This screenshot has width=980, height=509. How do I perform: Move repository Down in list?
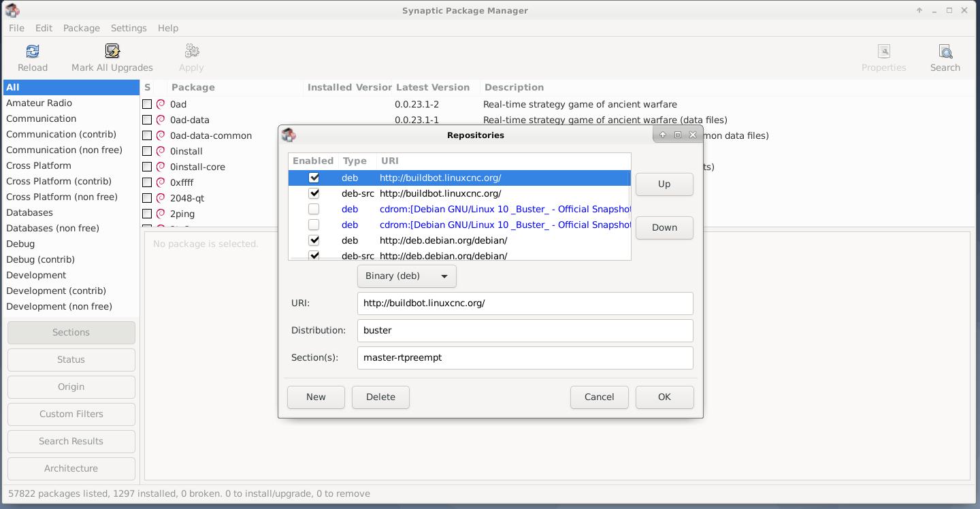664,227
